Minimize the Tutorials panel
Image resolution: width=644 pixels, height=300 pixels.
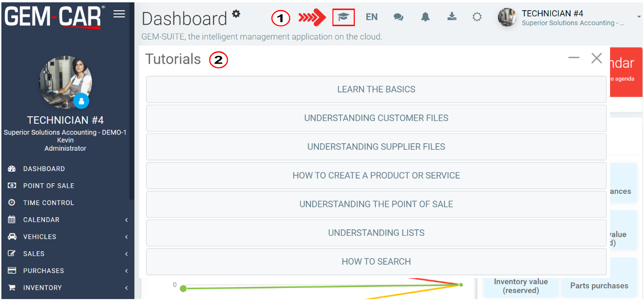[x=574, y=58]
